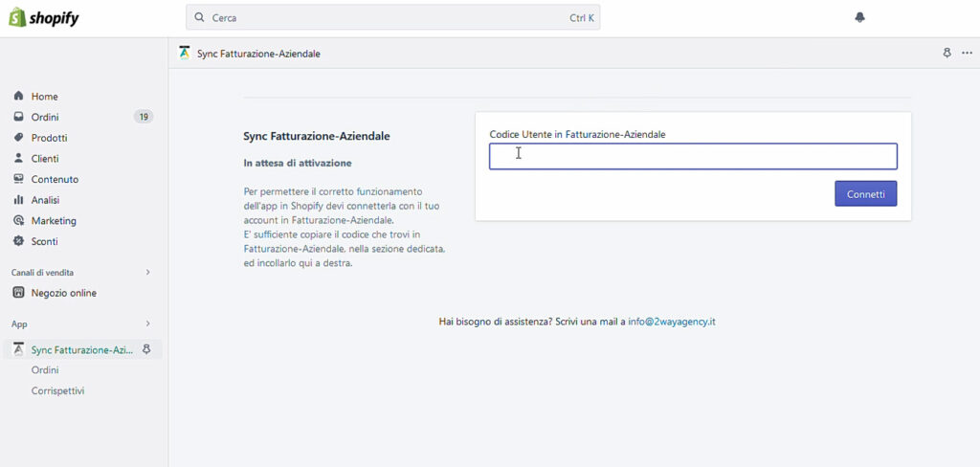Open Prodotti in the sidebar
The height and width of the screenshot is (467, 980).
pos(49,138)
